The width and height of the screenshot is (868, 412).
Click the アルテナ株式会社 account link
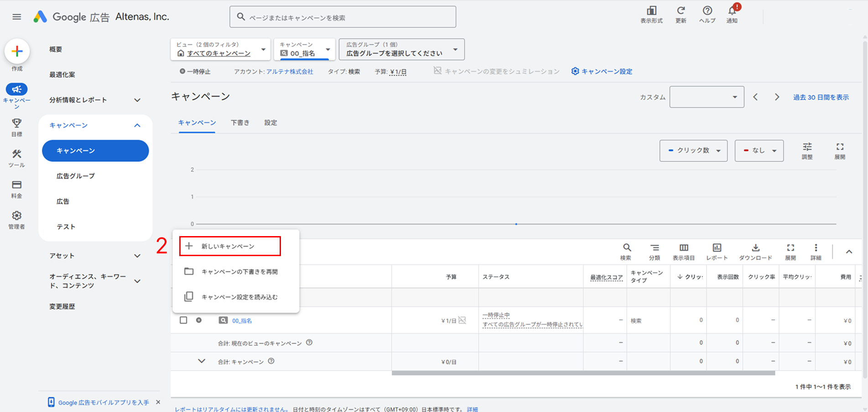pos(290,72)
